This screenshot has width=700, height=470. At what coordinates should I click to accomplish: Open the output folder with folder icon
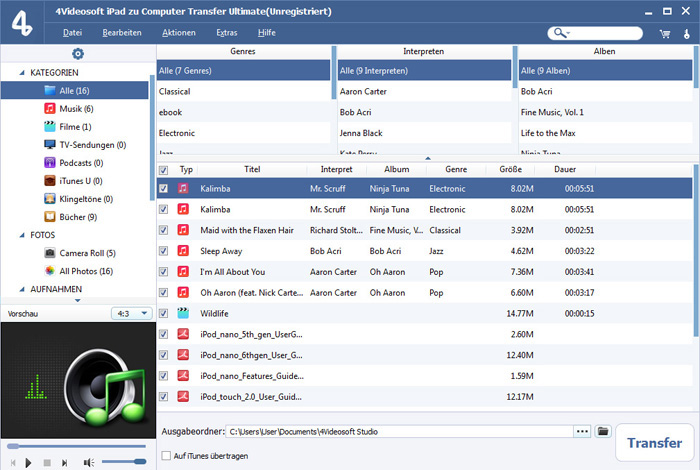tap(603, 431)
